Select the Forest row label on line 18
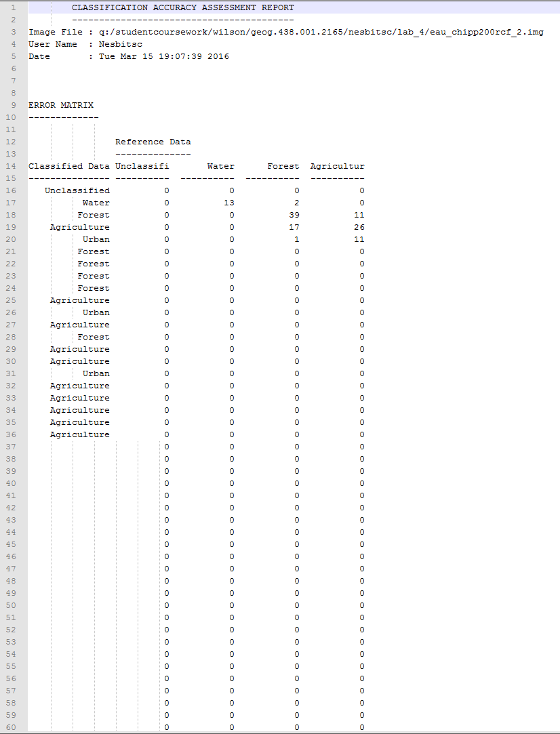 coord(94,215)
